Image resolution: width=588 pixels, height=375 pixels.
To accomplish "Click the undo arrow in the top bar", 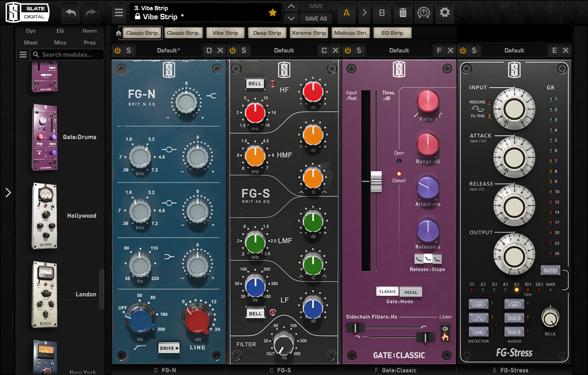I will point(71,13).
